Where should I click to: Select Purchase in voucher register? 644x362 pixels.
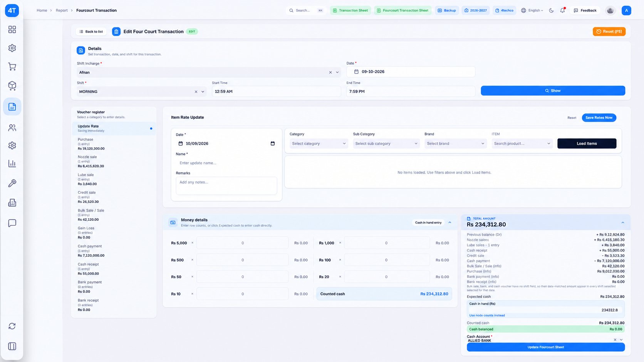pos(114,144)
